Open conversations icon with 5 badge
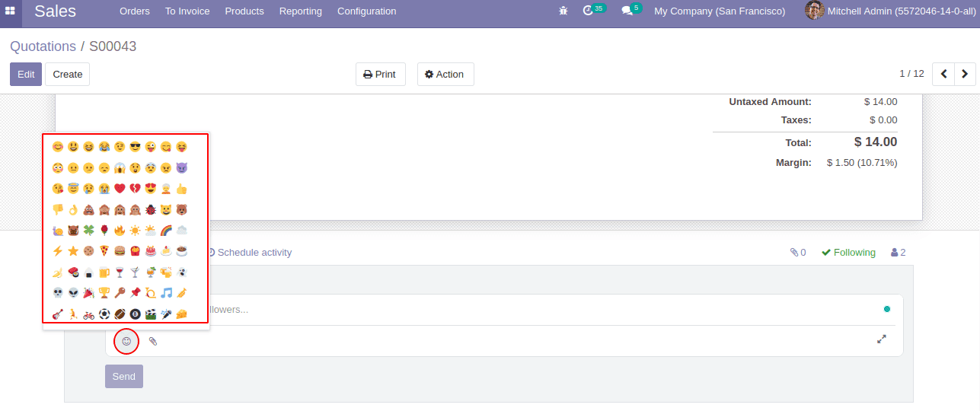980x411 pixels. [631, 11]
